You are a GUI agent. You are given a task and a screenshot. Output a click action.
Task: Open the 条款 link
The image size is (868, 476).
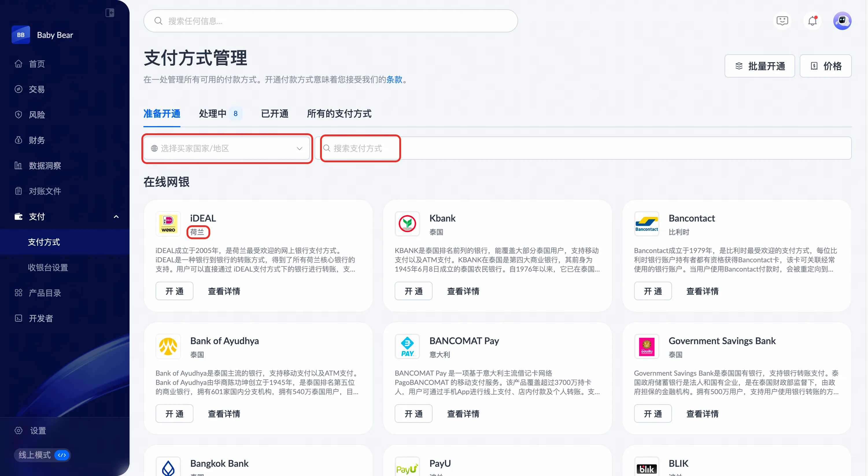394,80
